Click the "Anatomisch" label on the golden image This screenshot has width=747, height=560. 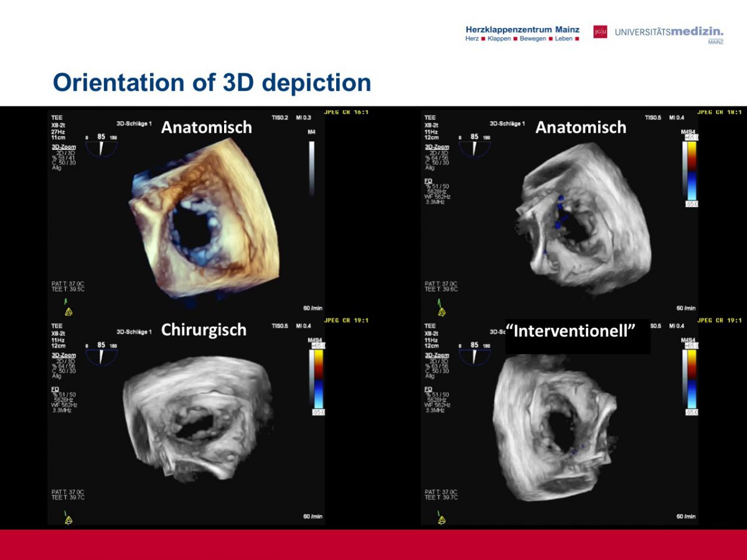pyautogui.click(x=207, y=127)
